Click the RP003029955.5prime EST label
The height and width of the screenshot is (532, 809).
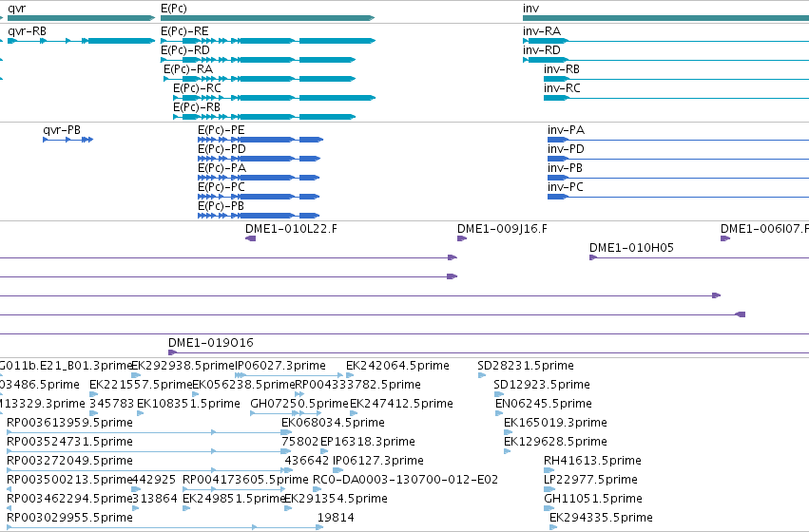pos(69,518)
